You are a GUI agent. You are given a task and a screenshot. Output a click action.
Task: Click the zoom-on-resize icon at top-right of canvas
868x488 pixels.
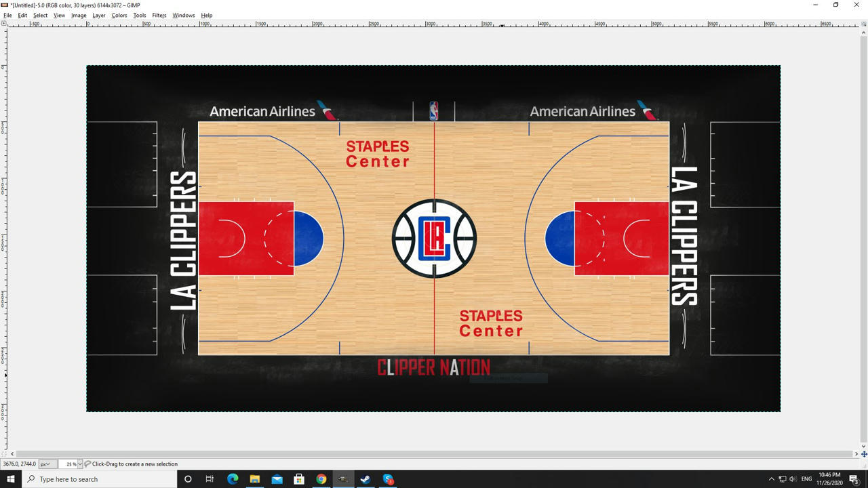(x=864, y=24)
